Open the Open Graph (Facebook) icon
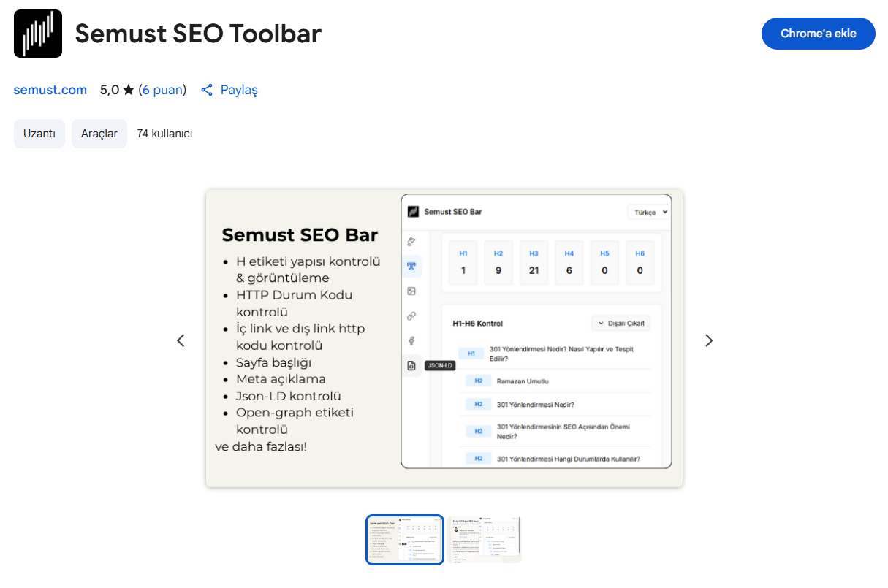This screenshot has width=888, height=588. coord(411,340)
